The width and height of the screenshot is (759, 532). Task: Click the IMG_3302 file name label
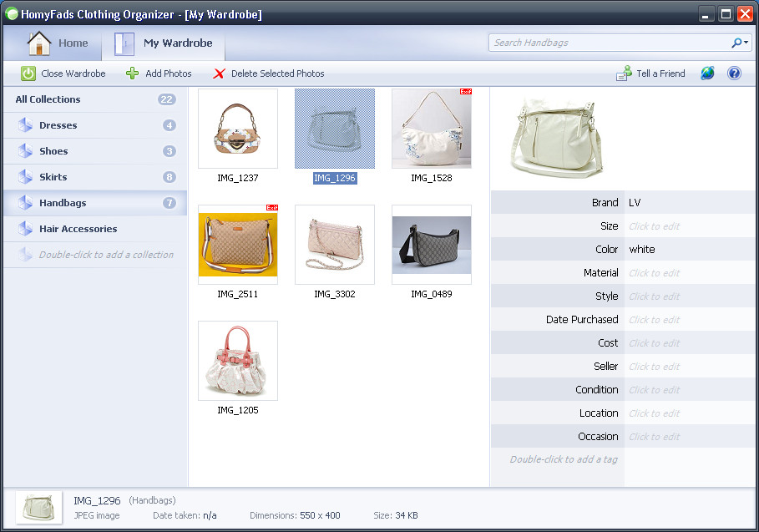(x=335, y=294)
